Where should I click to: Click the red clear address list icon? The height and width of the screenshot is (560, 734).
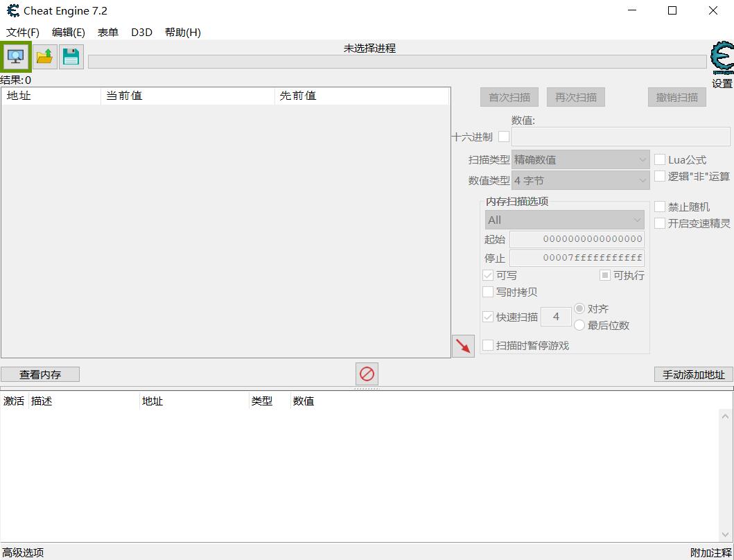tap(367, 374)
